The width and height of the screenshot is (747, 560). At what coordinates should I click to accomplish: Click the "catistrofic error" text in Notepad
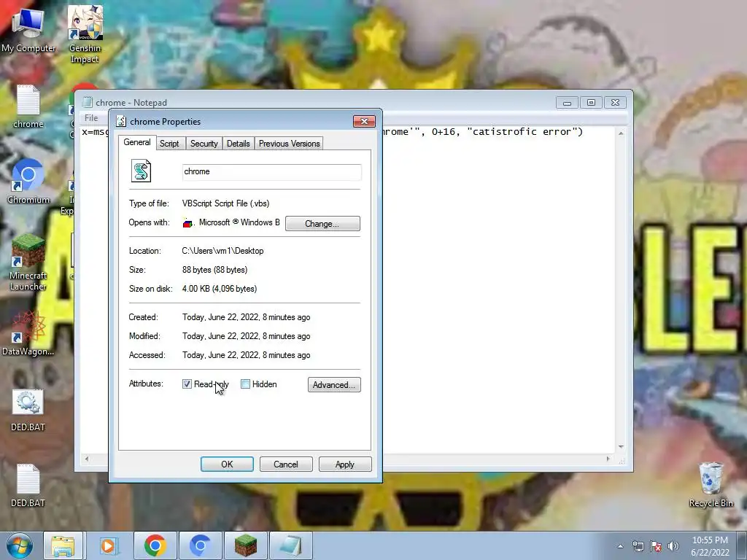point(522,132)
